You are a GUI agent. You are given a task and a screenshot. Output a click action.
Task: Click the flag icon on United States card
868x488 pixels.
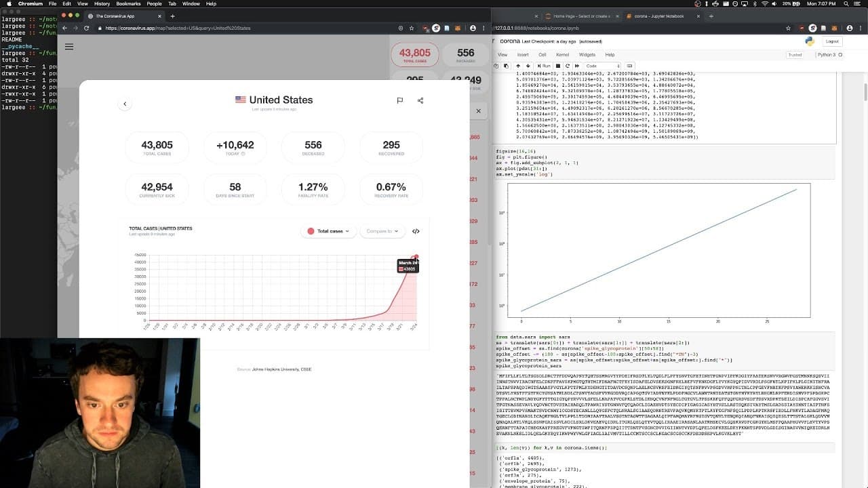(x=399, y=100)
